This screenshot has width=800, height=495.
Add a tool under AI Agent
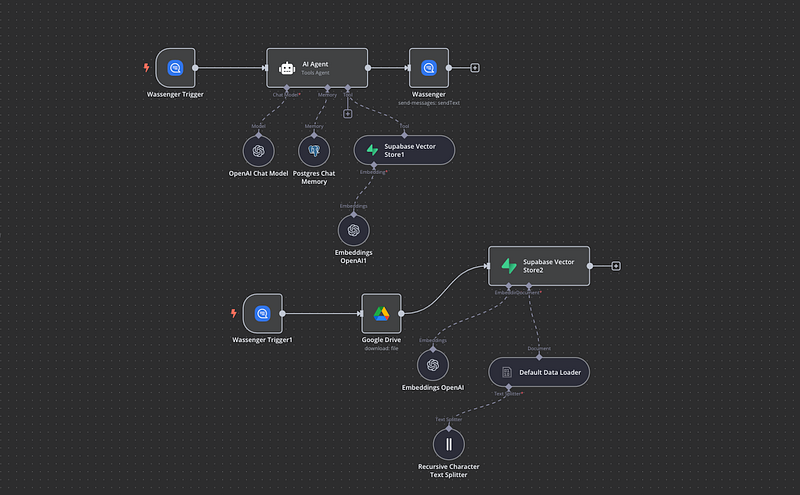pyautogui.click(x=347, y=113)
